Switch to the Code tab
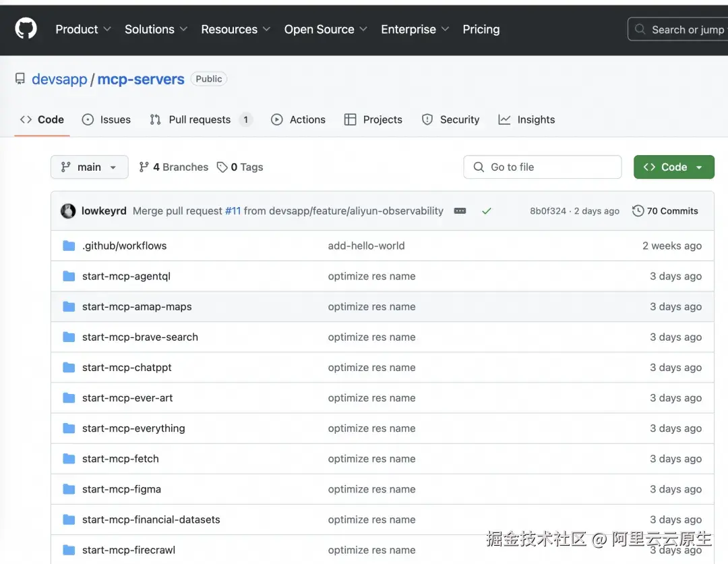Viewport: 728px width, 564px height. coord(42,119)
